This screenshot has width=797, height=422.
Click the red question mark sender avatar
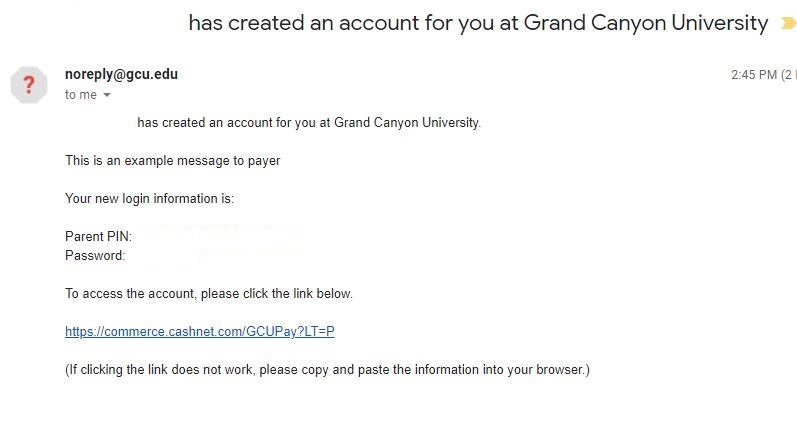29,85
